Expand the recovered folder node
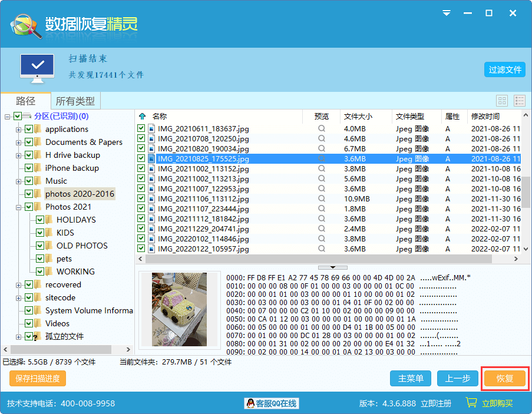The image size is (532, 414). (18, 284)
